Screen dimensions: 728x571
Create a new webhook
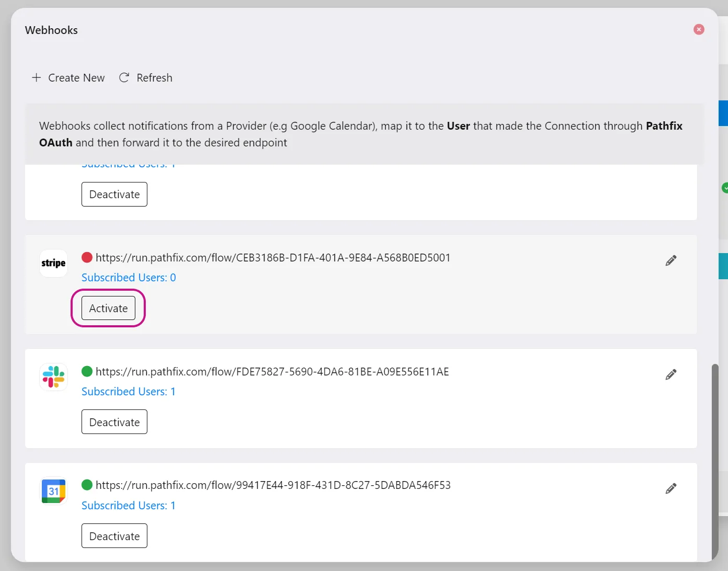point(68,78)
